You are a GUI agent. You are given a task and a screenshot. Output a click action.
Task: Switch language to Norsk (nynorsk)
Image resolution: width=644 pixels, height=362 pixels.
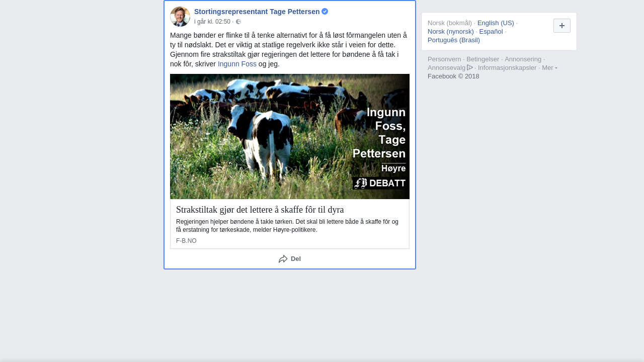tap(451, 31)
